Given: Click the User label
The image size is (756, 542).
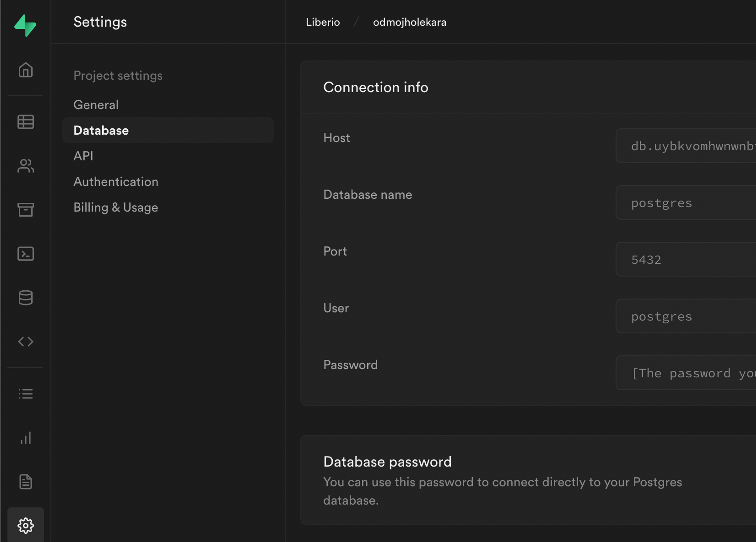Looking at the screenshot, I should pyautogui.click(x=336, y=308).
